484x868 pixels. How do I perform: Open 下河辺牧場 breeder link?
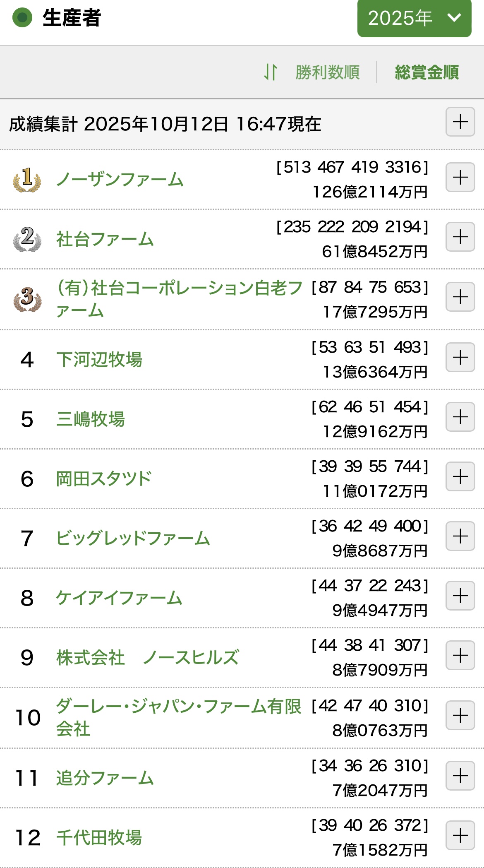(99, 359)
